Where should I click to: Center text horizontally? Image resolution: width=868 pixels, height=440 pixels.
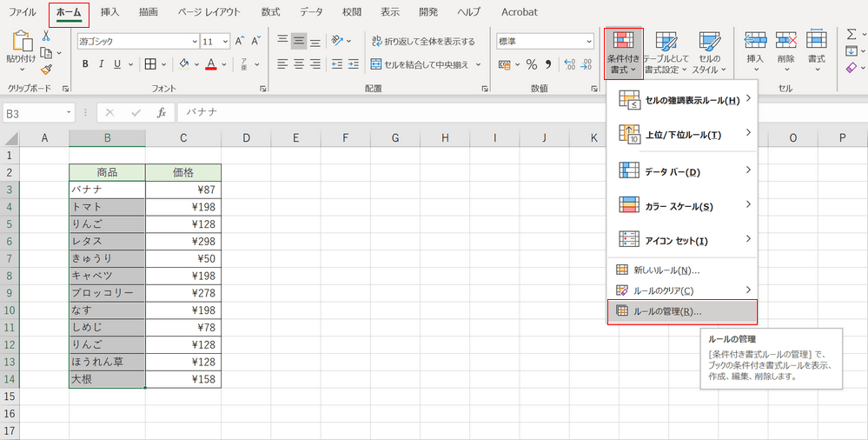(299, 64)
